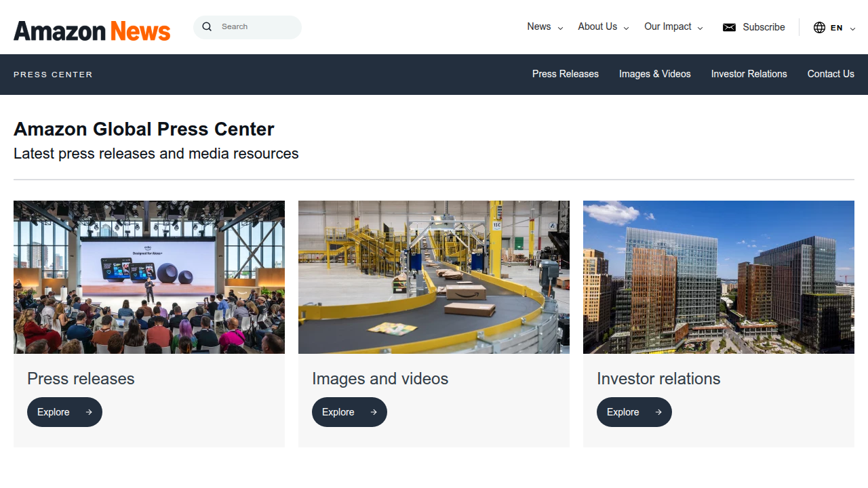868x488 pixels.
Task: Open the Press Releases nav tab
Action: pyautogui.click(x=566, y=74)
